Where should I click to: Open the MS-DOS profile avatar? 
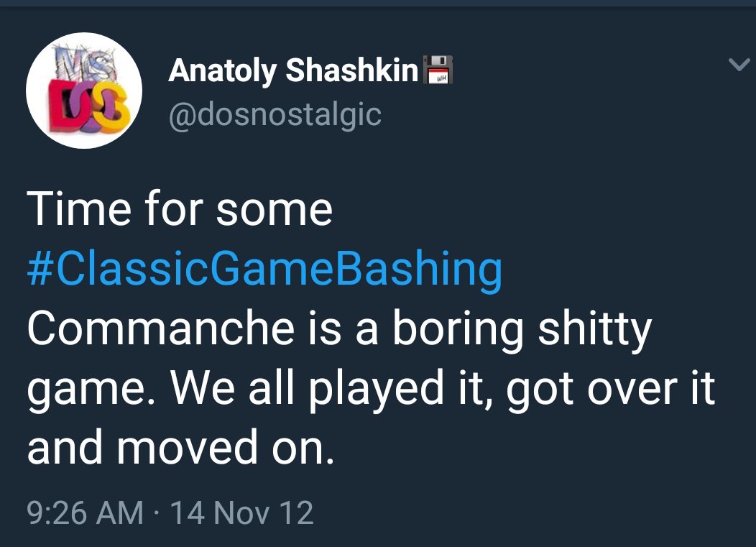pyautogui.click(x=84, y=90)
